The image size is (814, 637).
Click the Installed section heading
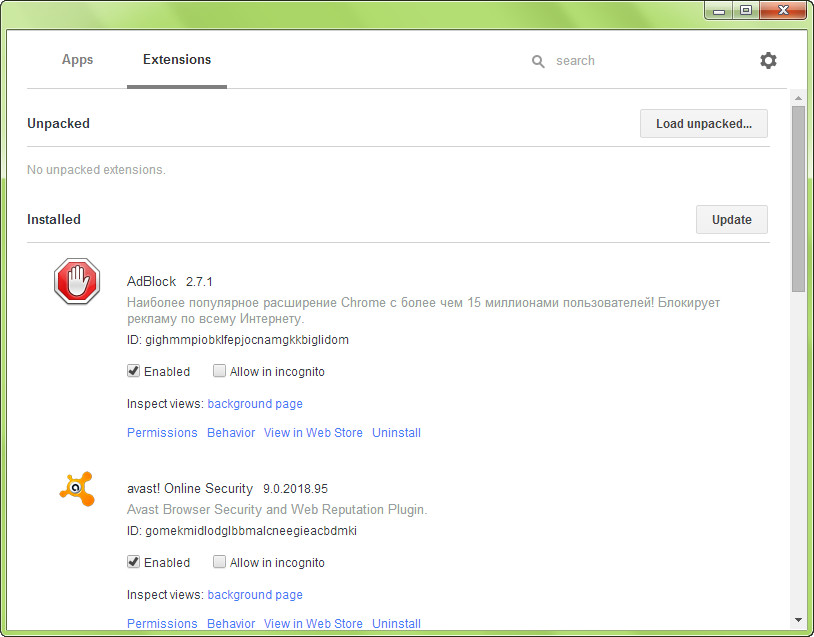(53, 220)
